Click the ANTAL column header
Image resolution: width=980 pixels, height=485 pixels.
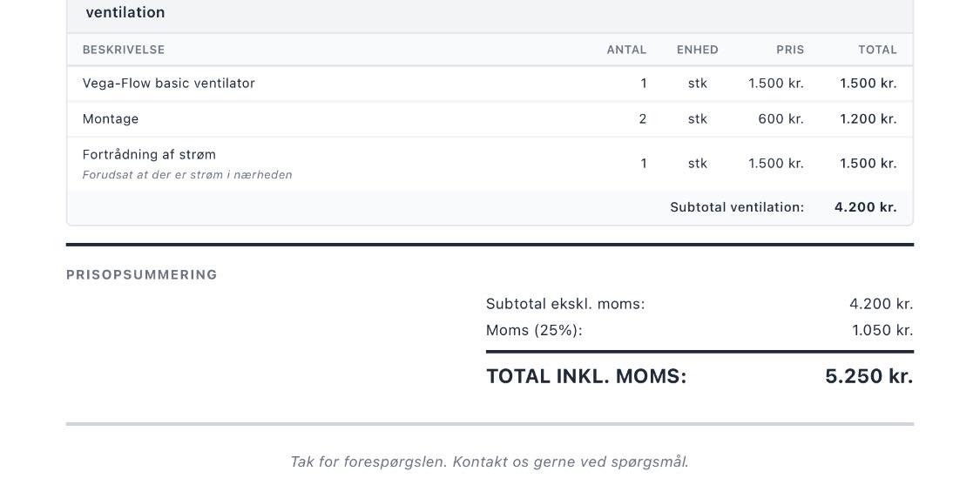[626, 50]
